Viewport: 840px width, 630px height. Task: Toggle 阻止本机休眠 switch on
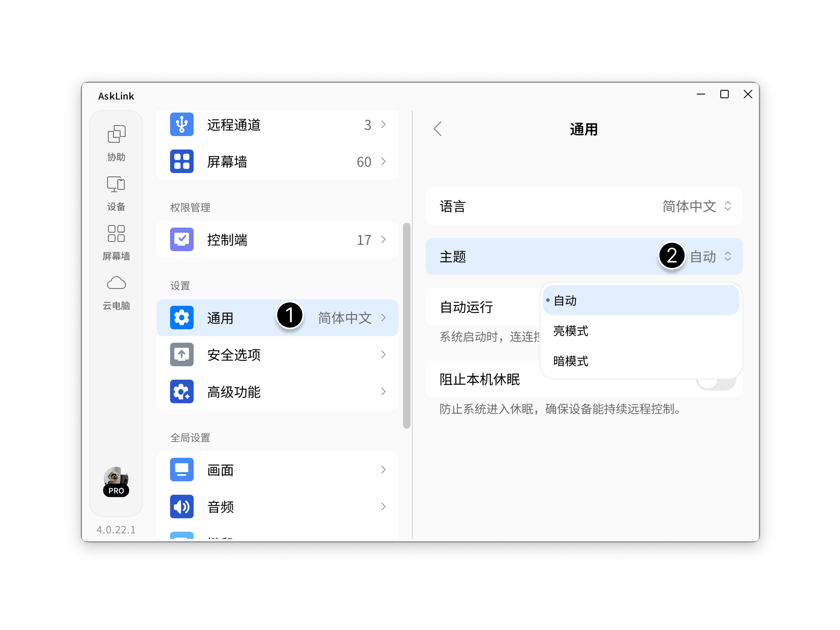716,379
